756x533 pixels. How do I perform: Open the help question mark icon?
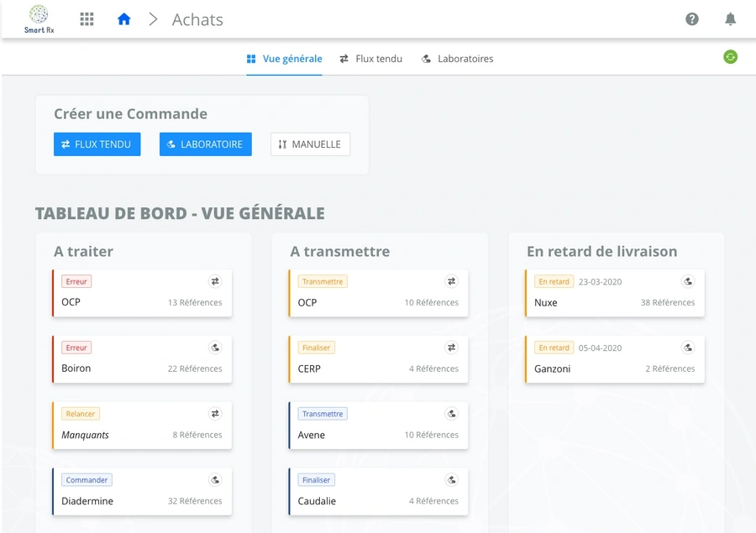(x=692, y=19)
